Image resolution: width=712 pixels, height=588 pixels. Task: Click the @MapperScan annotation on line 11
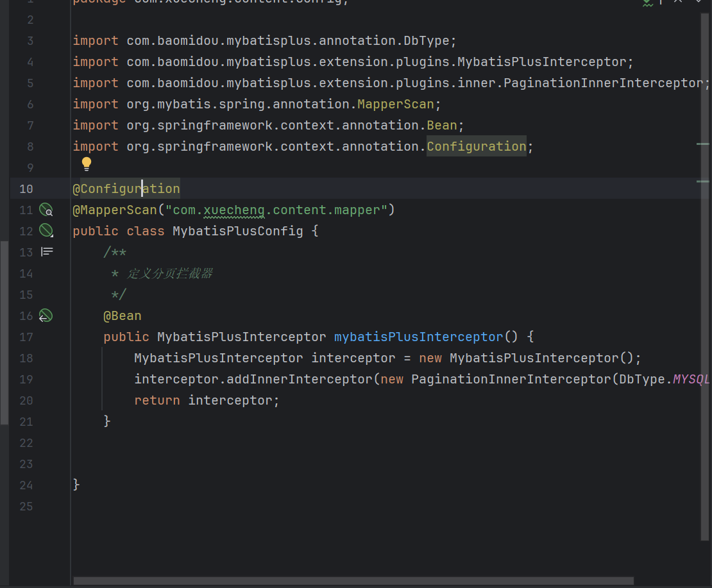115,210
